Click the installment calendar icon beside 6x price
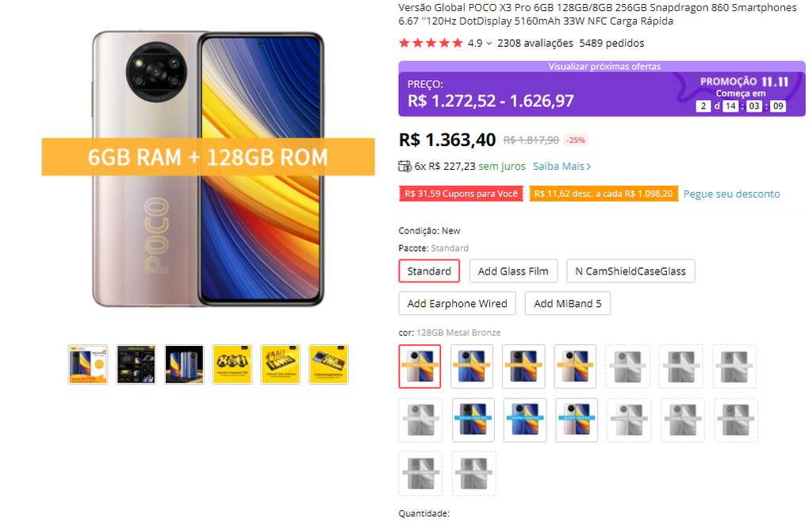The height and width of the screenshot is (526, 812). tap(404, 166)
